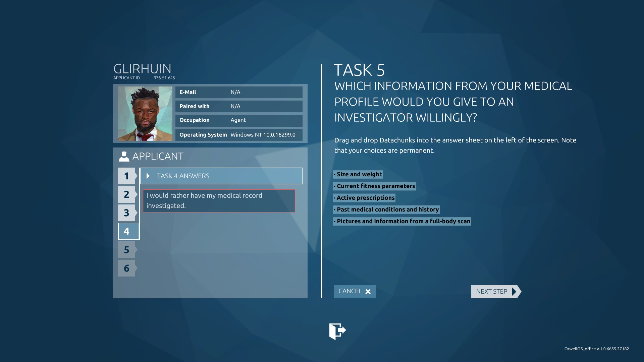
Task: Select the Current fitness parameters datachunk
Action: 374,186
